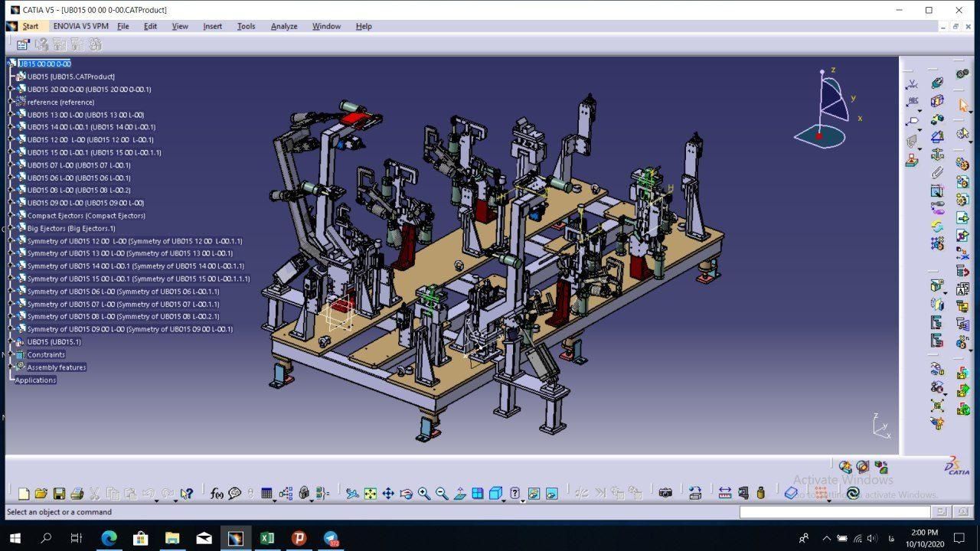This screenshot has width=980, height=551.
Task: Click the Weld Feature annotation icon
Action: click(x=912, y=84)
